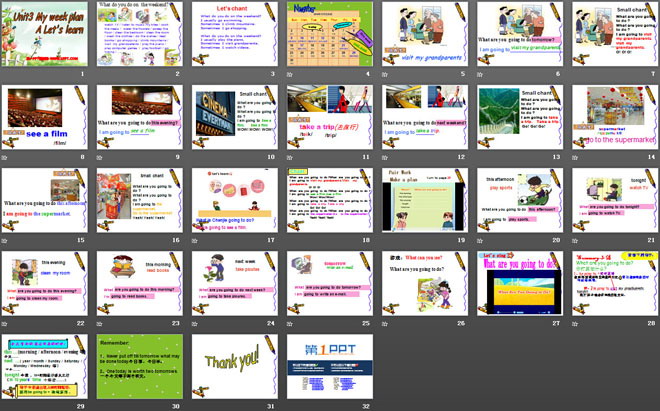
Task: Click the animation star icon under slide 26
Action: (x=385, y=324)
